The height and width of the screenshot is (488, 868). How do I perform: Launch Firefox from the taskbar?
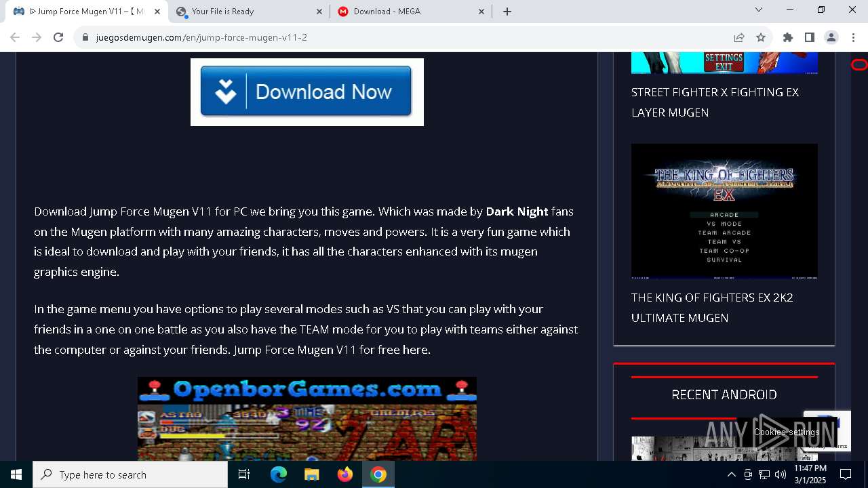click(x=345, y=474)
